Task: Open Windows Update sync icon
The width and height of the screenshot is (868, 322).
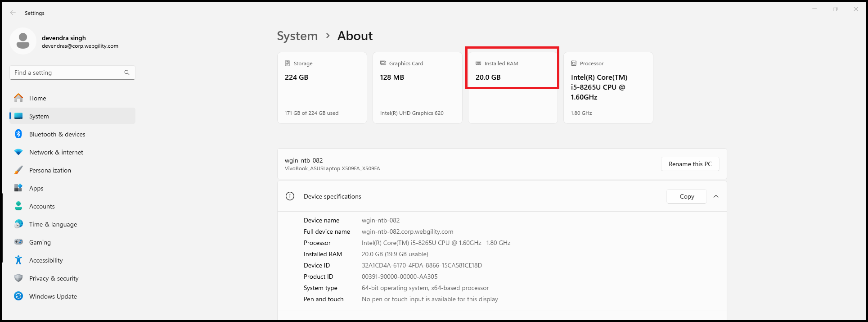Action: [18, 296]
